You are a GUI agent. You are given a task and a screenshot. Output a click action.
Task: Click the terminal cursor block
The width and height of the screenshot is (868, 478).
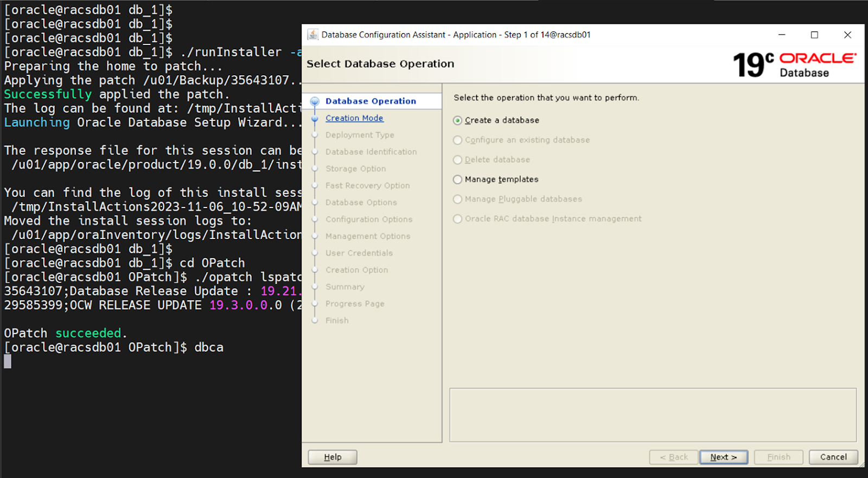8,361
